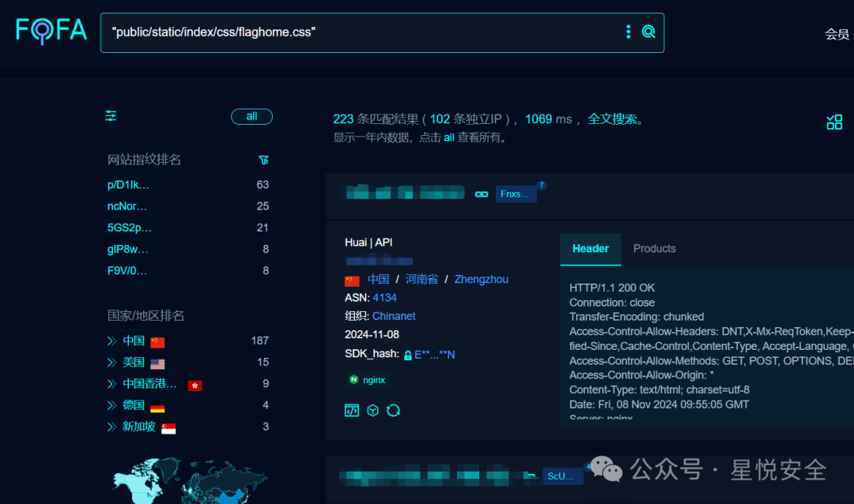Select the p/D1lk... fingerprint entry
Screen dimensions: 854x504
(128, 185)
